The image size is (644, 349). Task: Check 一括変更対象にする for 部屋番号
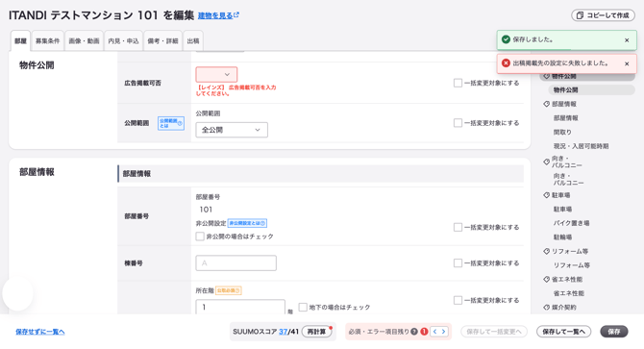click(x=458, y=227)
